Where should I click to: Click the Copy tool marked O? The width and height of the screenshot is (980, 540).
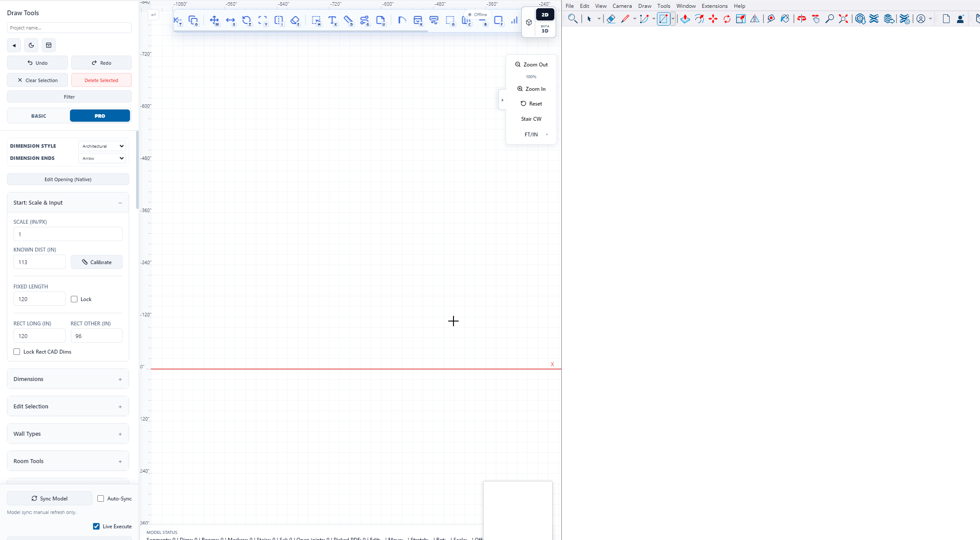pos(193,20)
